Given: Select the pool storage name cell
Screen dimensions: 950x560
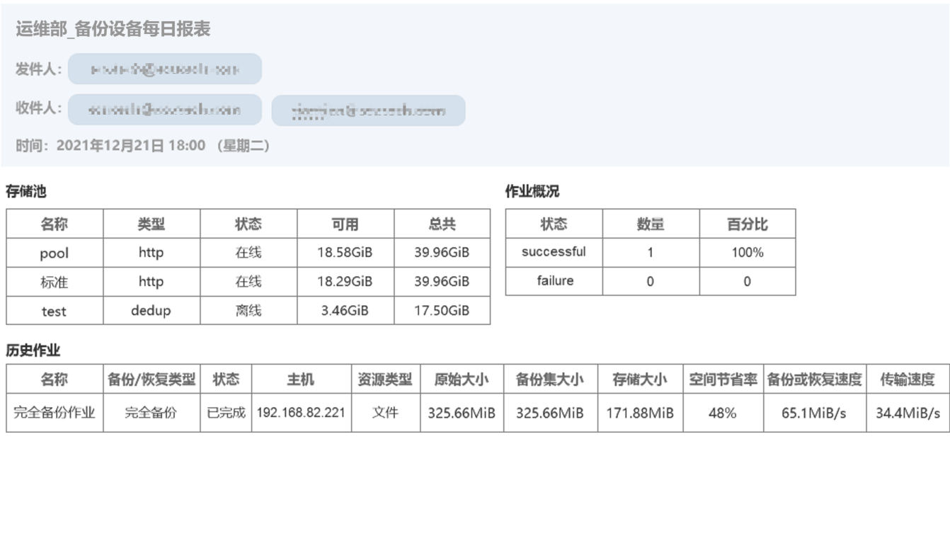Looking at the screenshot, I should coord(55,253).
